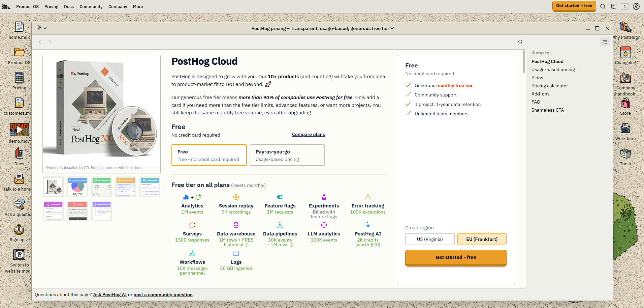
Task: Toggle the table of contents icon
Action: pos(605,42)
